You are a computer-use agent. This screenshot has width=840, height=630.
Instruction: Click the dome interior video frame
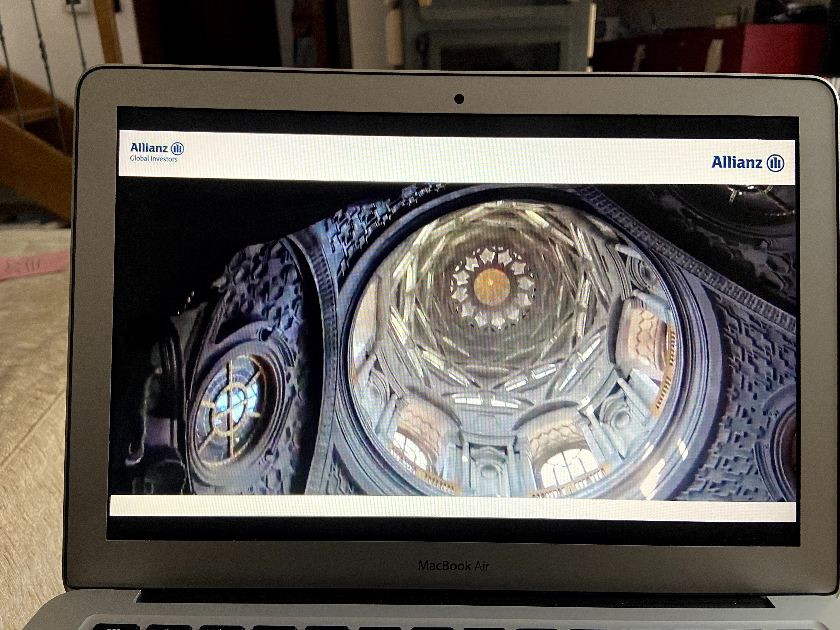[454, 339]
